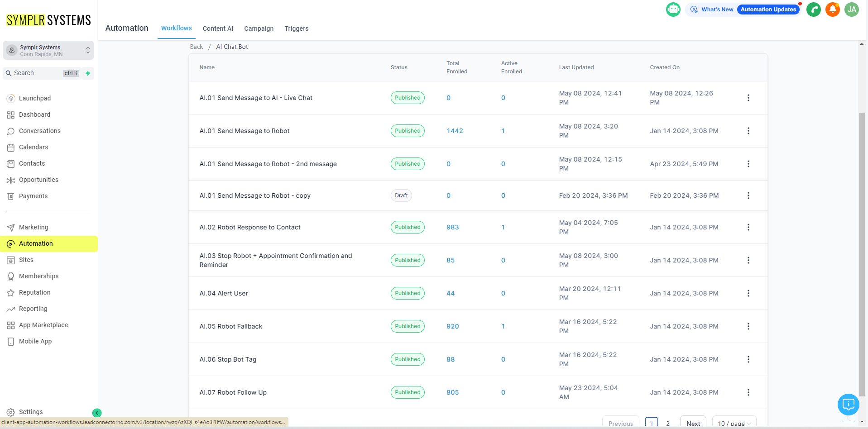Open Conversations in the sidebar
The height and width of the screenshot is (429, 868).
point(40,131)
